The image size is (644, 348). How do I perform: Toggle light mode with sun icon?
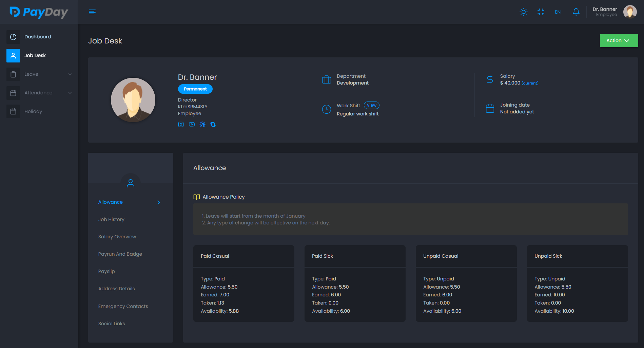[x=523, y=12]
